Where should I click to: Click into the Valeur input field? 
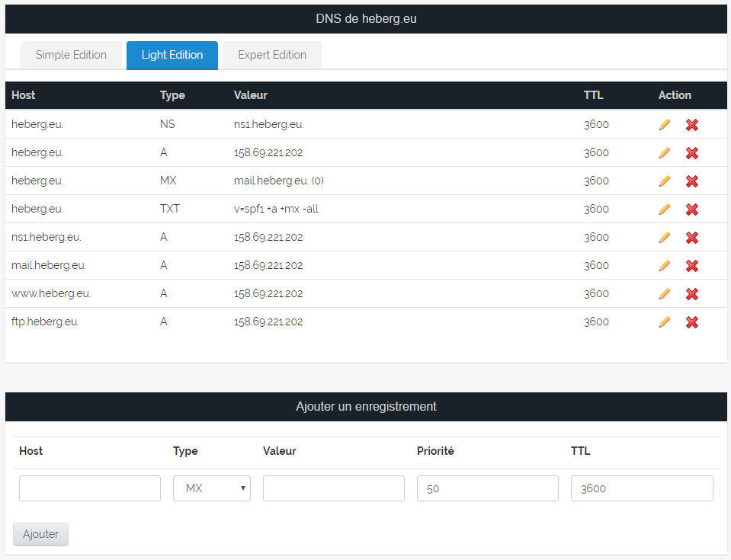point(334,488)
